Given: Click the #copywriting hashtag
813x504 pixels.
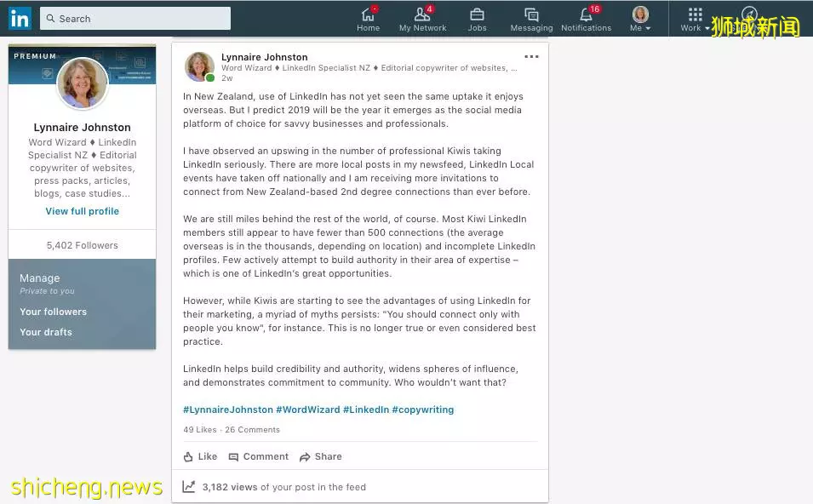Looking at the screenshot, I should pos(422,409).
